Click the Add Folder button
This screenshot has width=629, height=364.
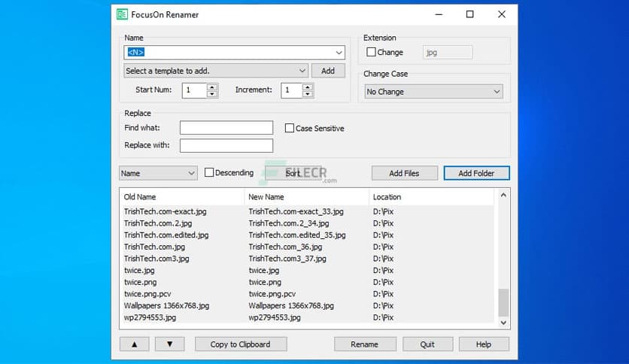pyautogui.click(x=476, y=173)
